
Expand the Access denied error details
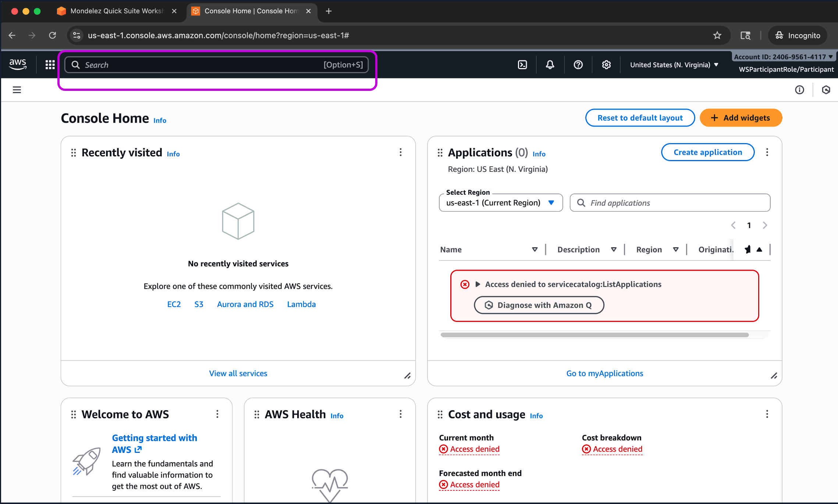coord(478,284)
